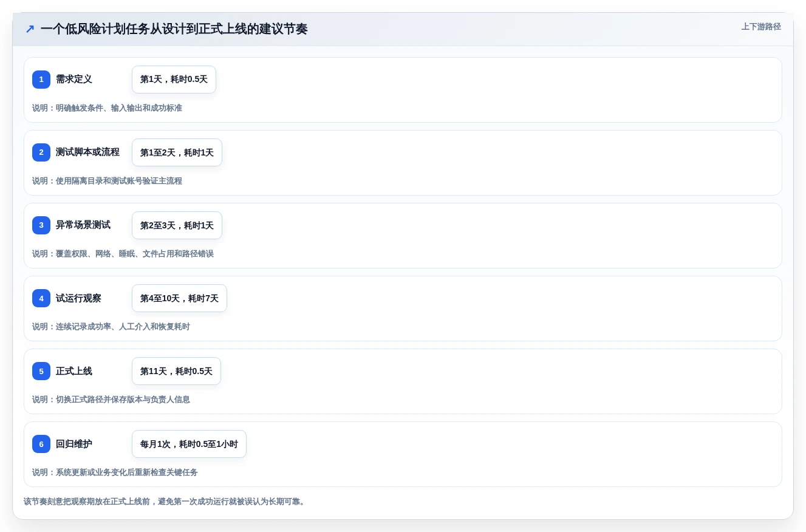Select the 试运行观察 step title
Image resolution: width=806 pixels, height=532 pixels.
click(78, 298)
